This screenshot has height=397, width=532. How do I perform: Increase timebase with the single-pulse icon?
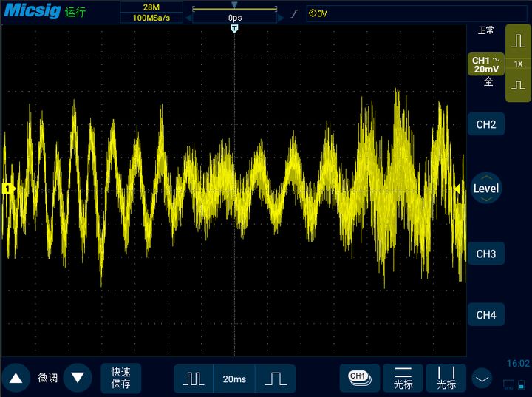(276, 379)
